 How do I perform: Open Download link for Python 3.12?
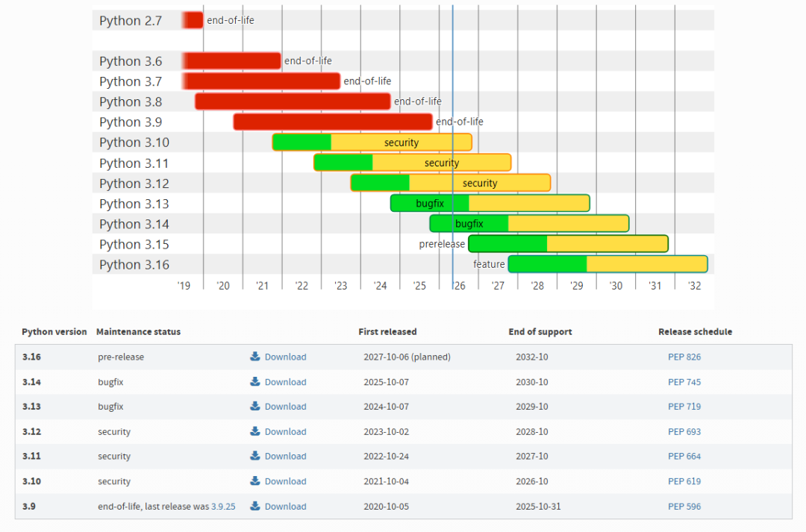[x=285, y=432]
